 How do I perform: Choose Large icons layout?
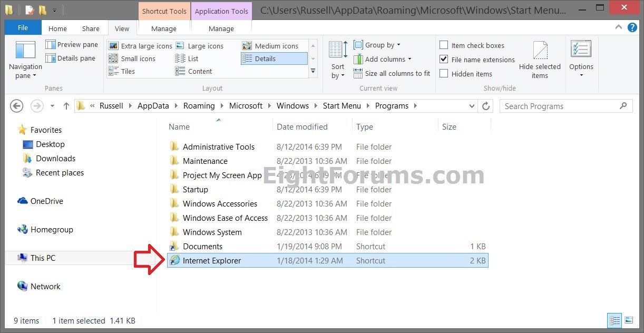pyautogui.click(x=200, y=46)
